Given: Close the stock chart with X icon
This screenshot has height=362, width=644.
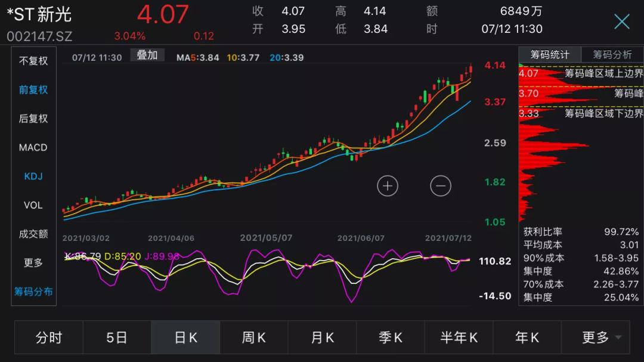Looking at the screenshot, I should [x=621, y=21].
